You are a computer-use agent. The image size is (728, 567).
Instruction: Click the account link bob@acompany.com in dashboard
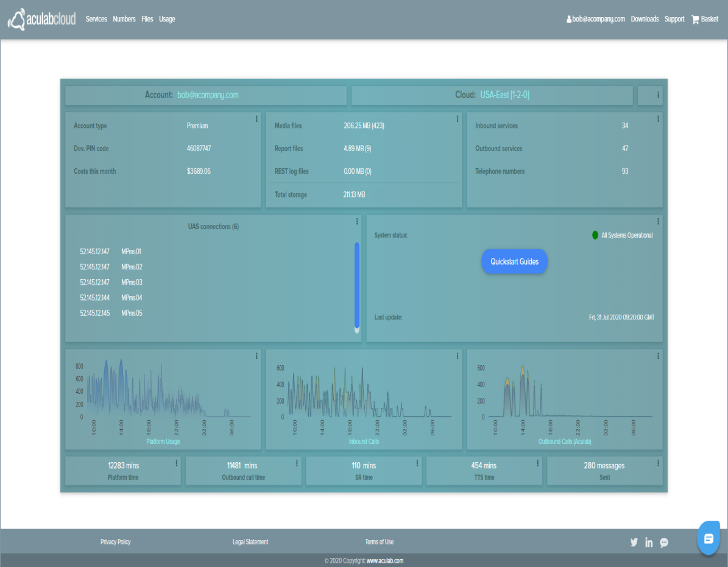pyautogui.click(x=208, y=95)
